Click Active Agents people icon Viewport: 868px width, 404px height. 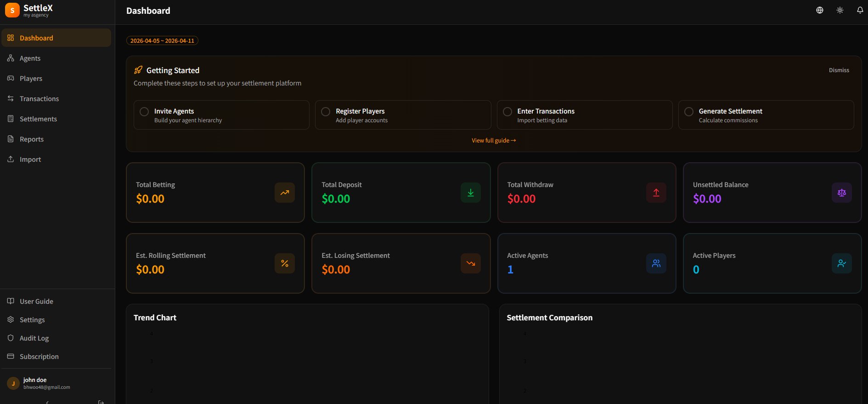(656, 263)
